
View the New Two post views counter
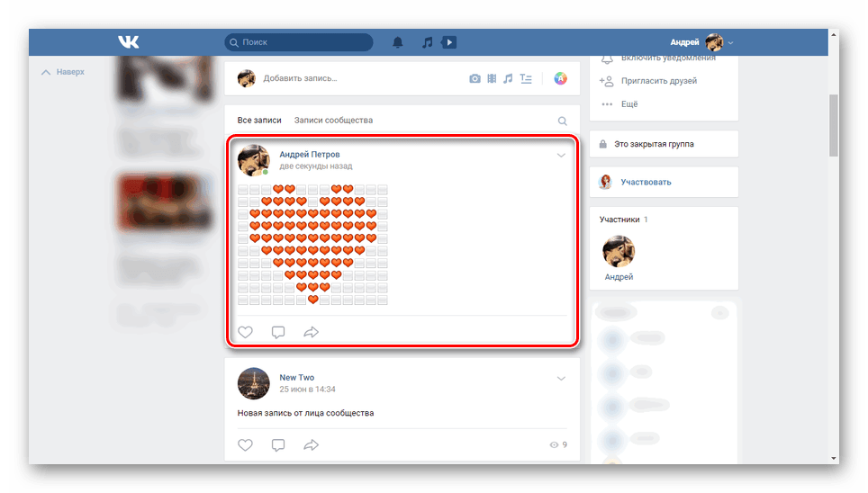[558, 444]
